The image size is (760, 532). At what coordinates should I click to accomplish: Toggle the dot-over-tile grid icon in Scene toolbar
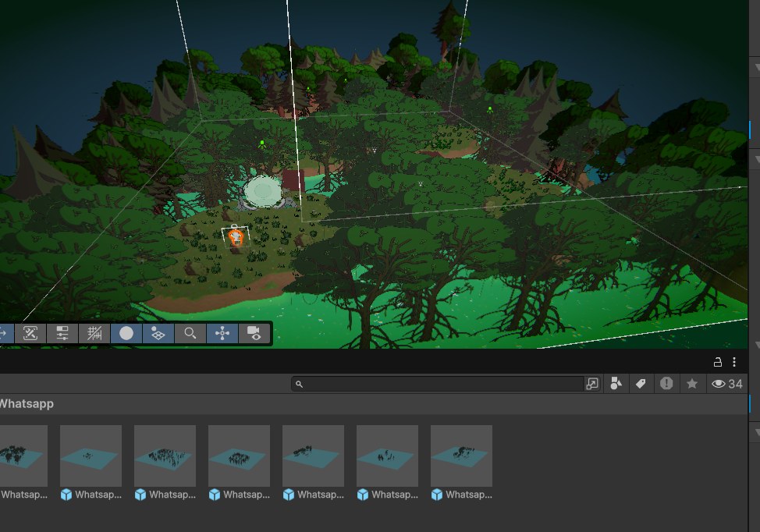[158, 333]
